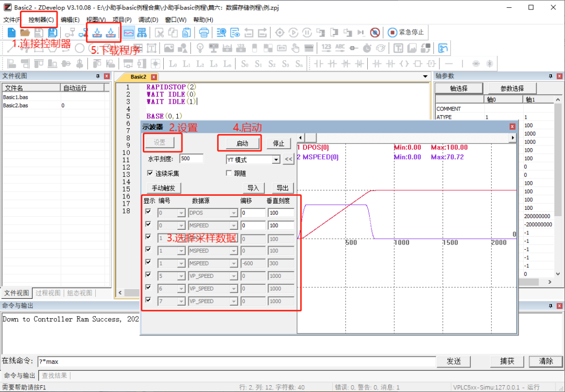This screenshot has width=565, height=392.
Task: Toggle the 连续采集 continuous capture checkbox
Action: coord(150,173)
